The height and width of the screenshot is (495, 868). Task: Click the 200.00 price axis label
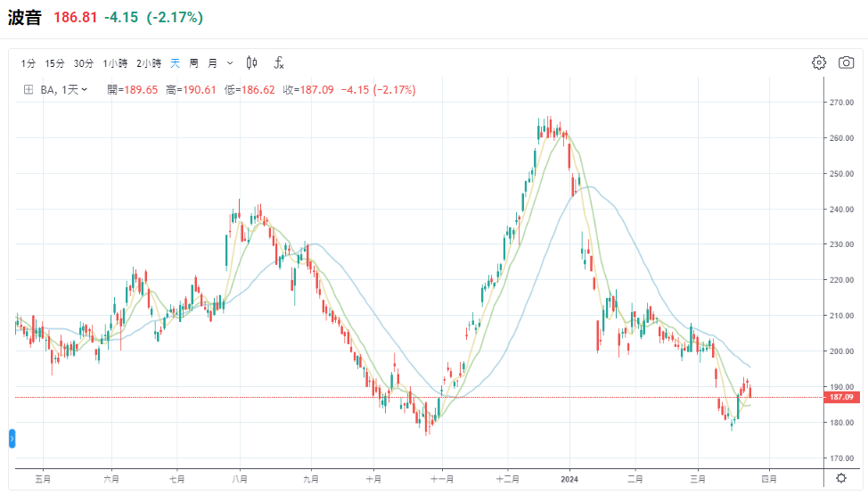click(x=841, y=351)
